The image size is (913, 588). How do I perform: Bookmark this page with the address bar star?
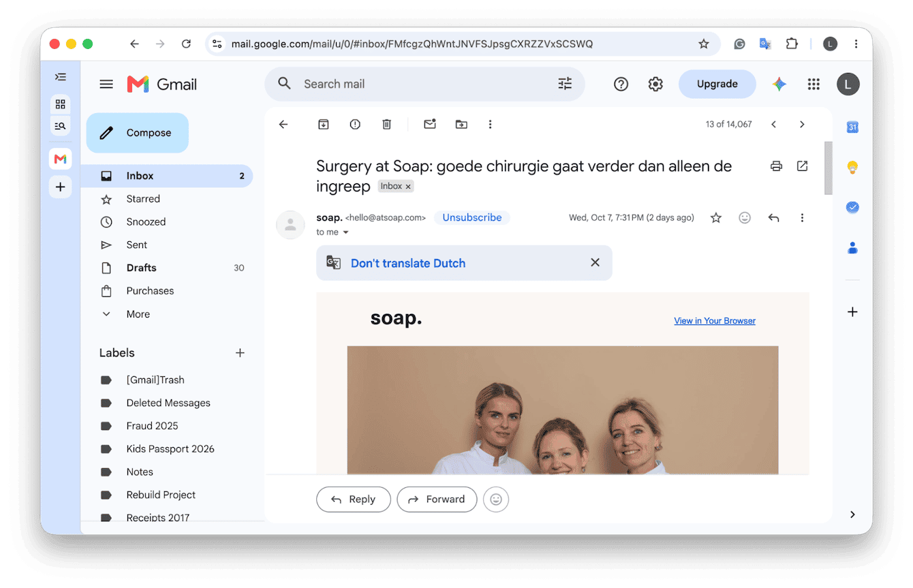tap(704, 44)
